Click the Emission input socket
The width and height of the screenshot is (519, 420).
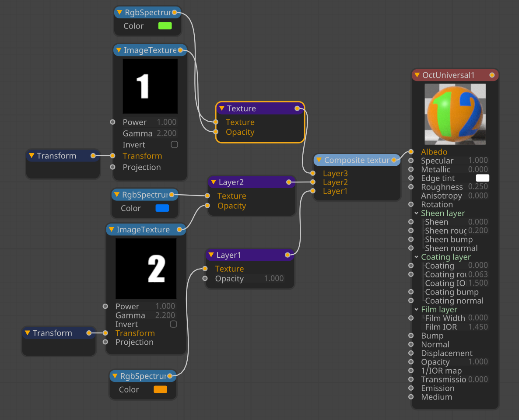pos(411,388)
